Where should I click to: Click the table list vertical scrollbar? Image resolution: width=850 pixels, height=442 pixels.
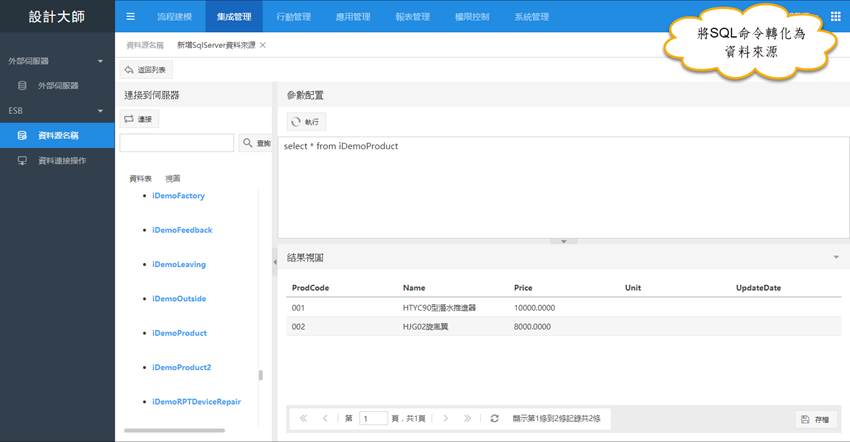[x=261, y=375]
